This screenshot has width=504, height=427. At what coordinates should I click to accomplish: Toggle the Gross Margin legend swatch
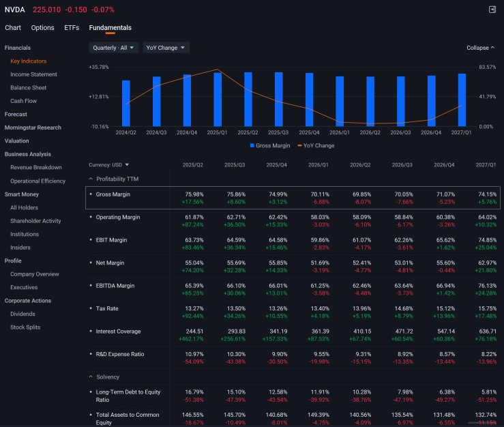(x=252, y=146)
